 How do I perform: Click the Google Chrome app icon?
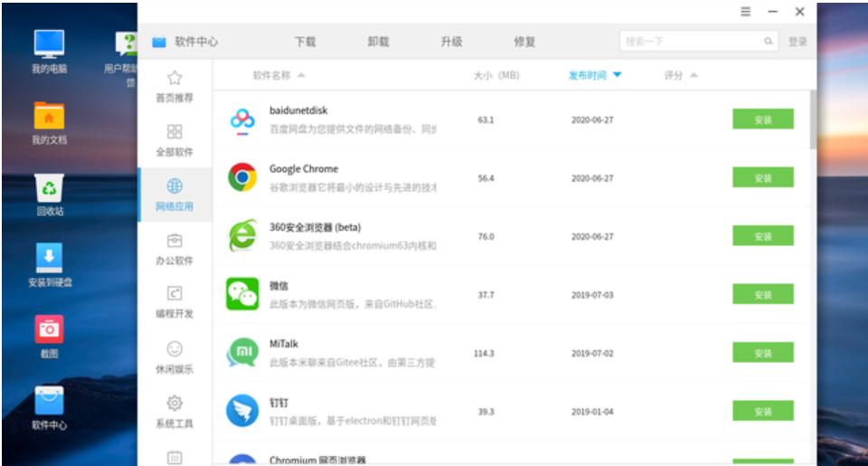coord(242,177)
